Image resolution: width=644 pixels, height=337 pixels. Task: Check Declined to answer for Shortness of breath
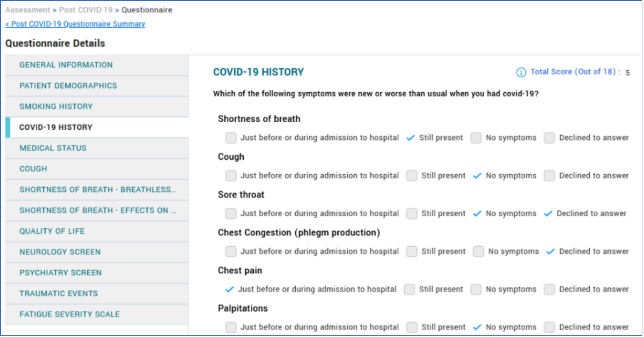[x=549, y=138]
